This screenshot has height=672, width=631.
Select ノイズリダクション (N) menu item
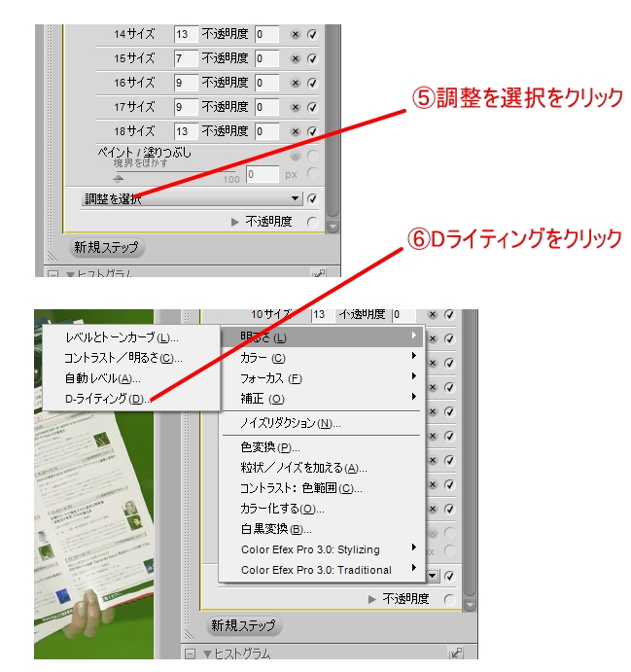coord(322,423)
